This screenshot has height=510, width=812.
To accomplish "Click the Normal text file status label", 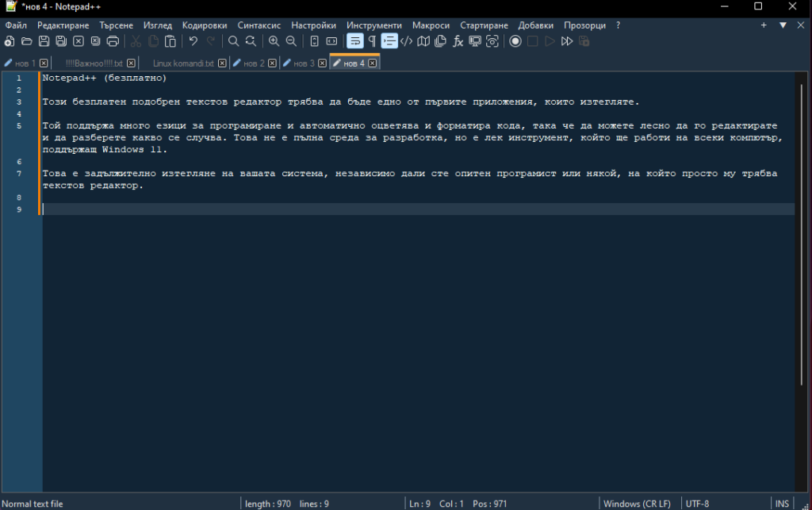I will coord(32,504).
